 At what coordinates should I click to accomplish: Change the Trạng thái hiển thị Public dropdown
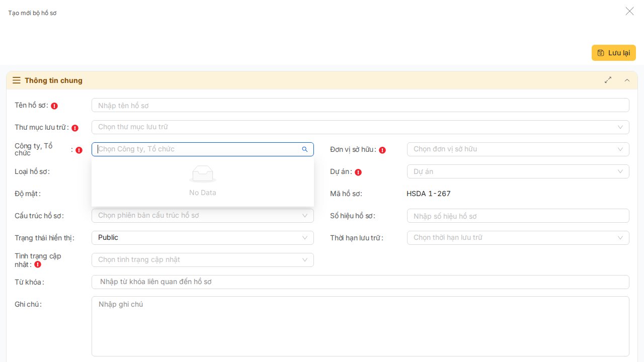tap(202, 238)
